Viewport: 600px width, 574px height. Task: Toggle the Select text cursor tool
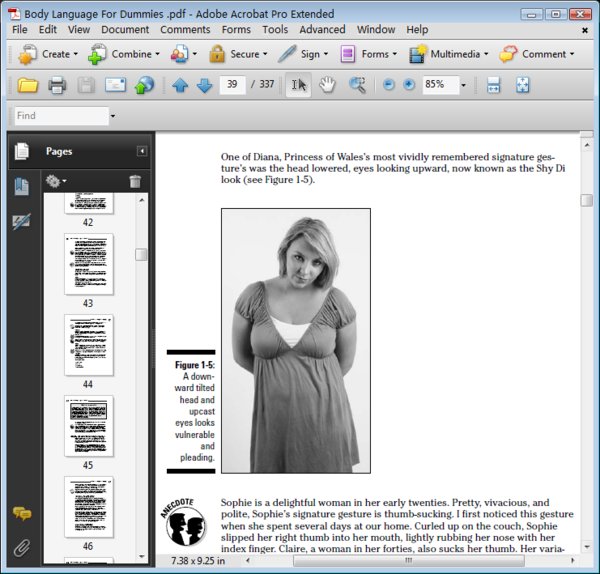[298, 85]
